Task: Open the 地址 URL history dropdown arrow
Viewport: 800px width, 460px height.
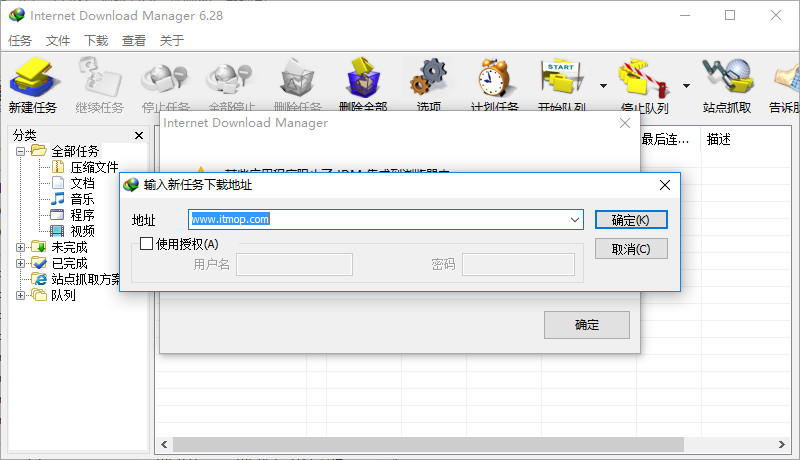Action: pos(575,220)
